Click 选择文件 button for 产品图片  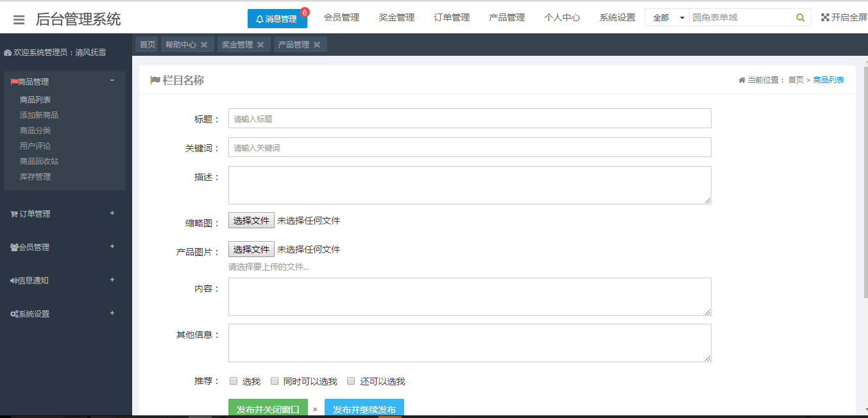(x=251, y=249)
